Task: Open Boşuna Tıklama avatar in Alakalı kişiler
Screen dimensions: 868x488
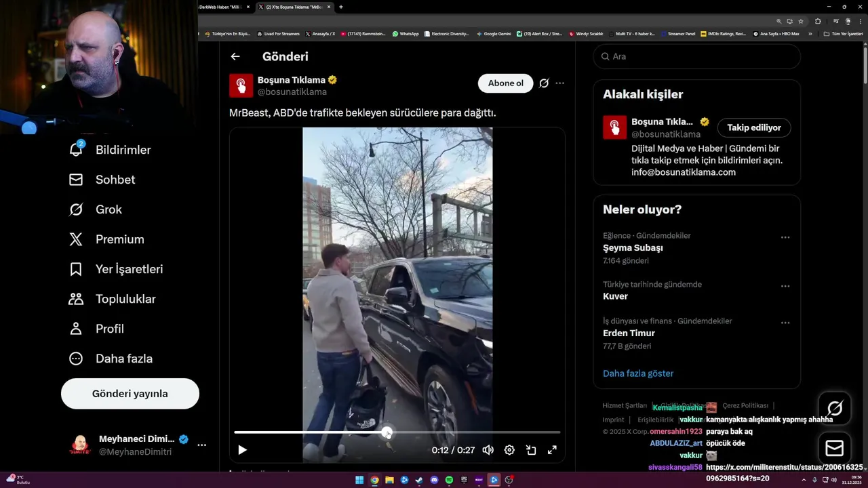Action: pyautogui.click(x=615, y=127)
